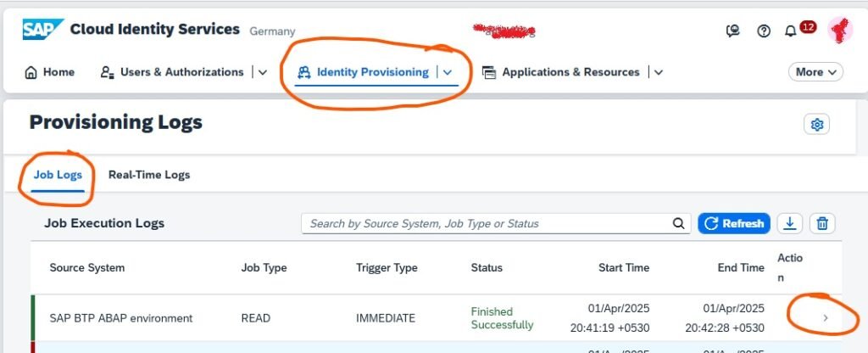Open the help question mark icon
Viewport: 868px width, 353px height.
764,31
